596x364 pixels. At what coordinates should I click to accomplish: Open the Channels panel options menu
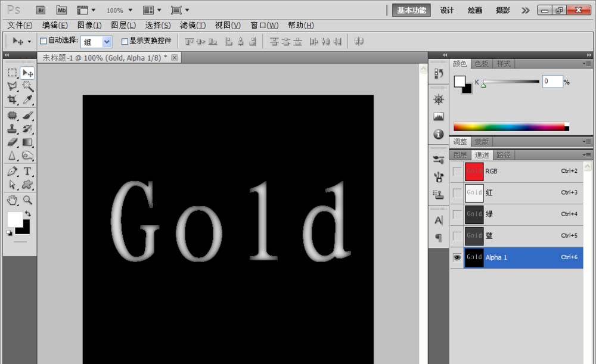586,155
